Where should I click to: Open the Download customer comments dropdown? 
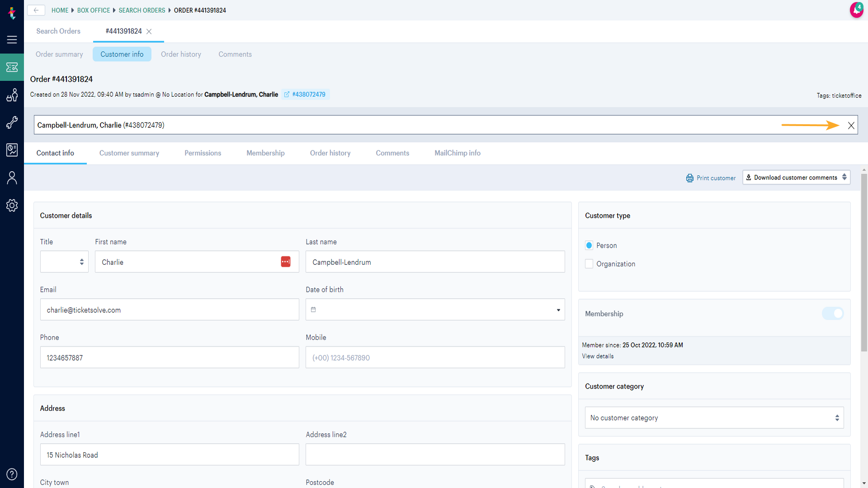click(796, 178)
